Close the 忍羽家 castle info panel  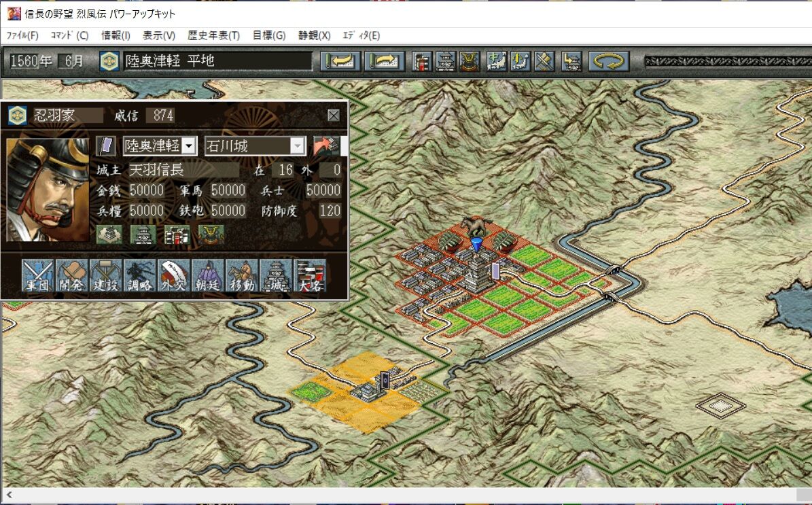[x=334, y=115]
